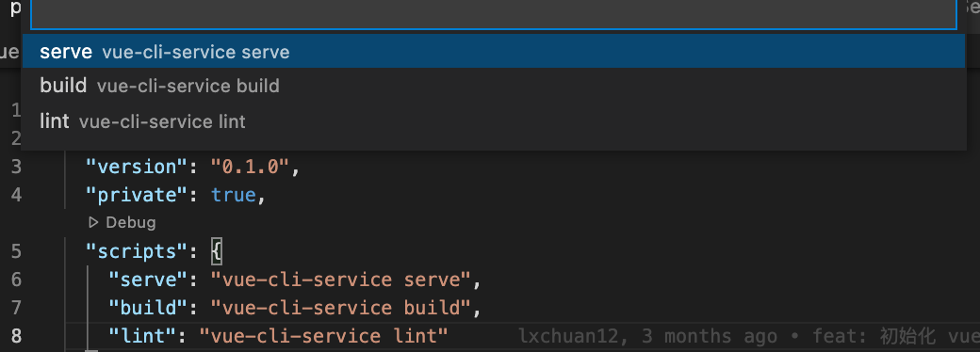Click the blue true value after private
The image size is (980, 352).
click(x=233, y=195)
